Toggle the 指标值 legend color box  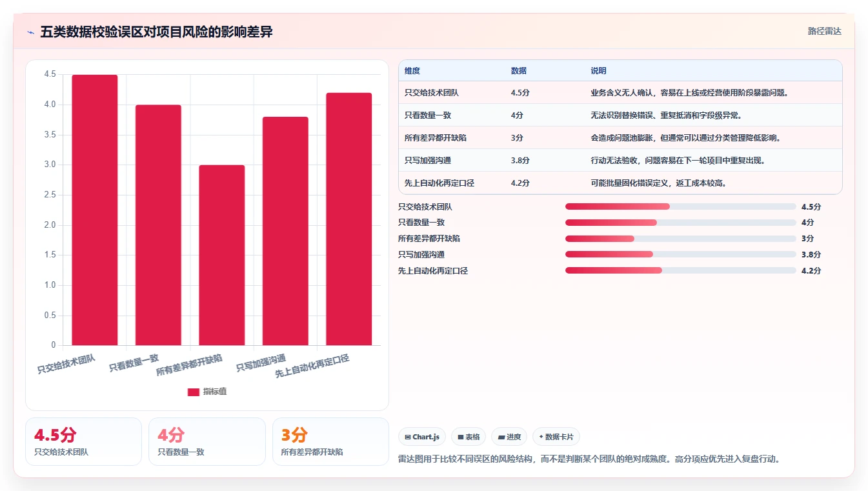194,392
